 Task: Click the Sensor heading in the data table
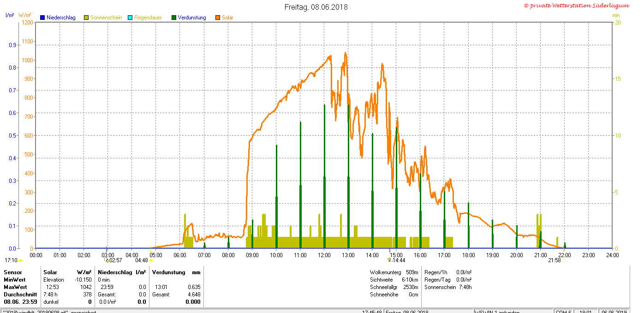13,272
